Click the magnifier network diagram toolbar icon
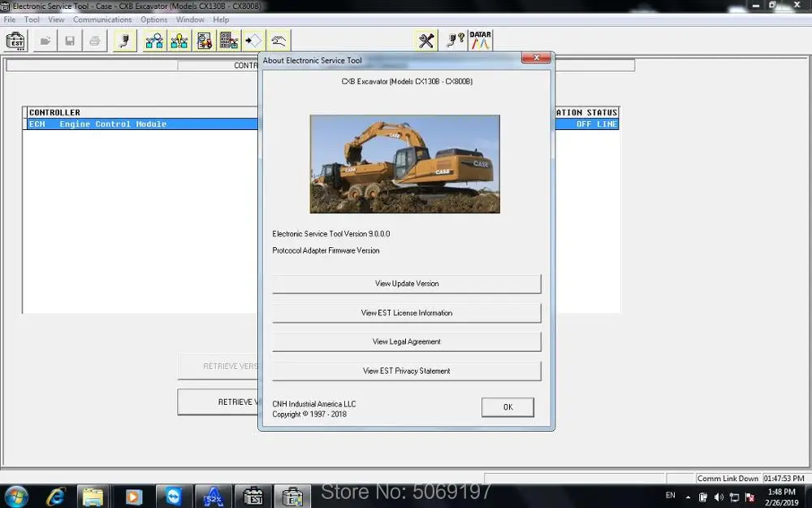 point(154,41)
